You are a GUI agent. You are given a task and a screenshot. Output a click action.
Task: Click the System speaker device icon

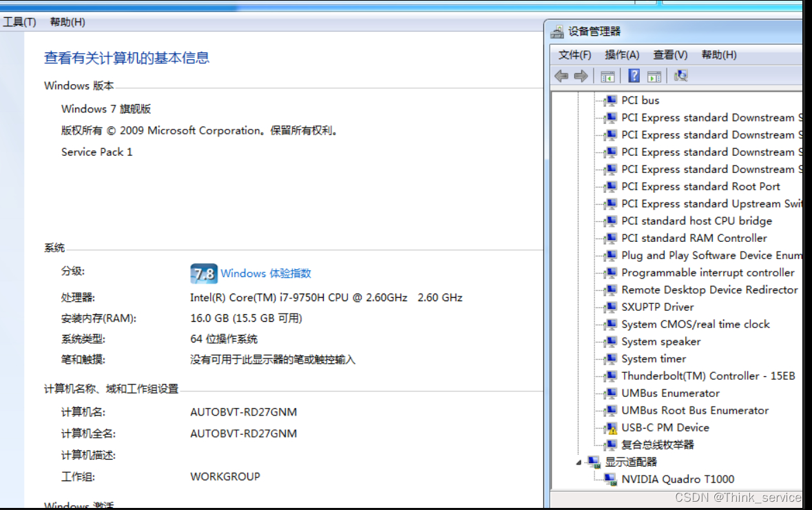tap(611, 342)
